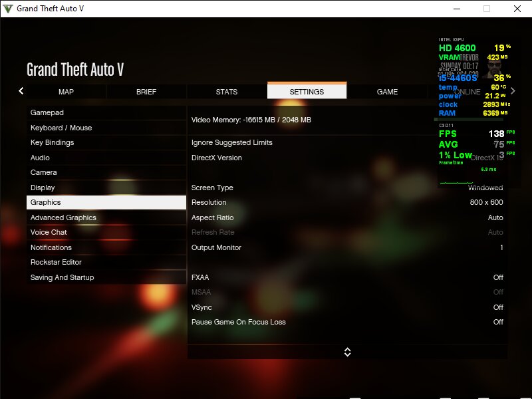Change the Aspect Ratio Auto value
The height and width of the screenshot is (399, 532).
(347, 217)
